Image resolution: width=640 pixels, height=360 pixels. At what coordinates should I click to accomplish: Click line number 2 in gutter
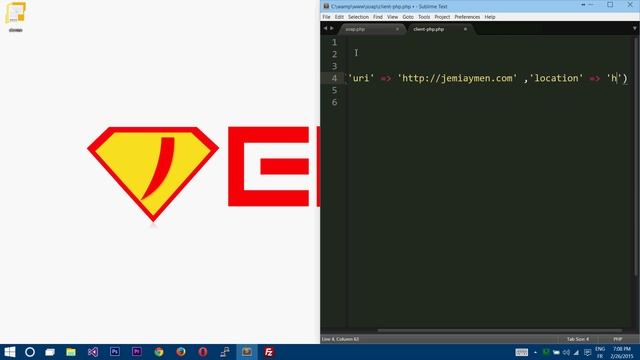point(334,54)
